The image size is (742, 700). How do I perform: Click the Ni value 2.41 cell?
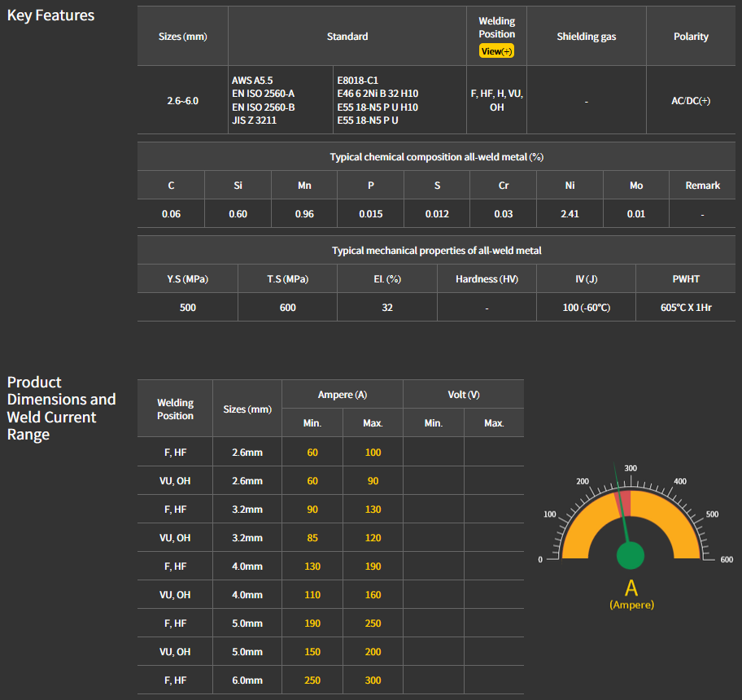[570, 214]
